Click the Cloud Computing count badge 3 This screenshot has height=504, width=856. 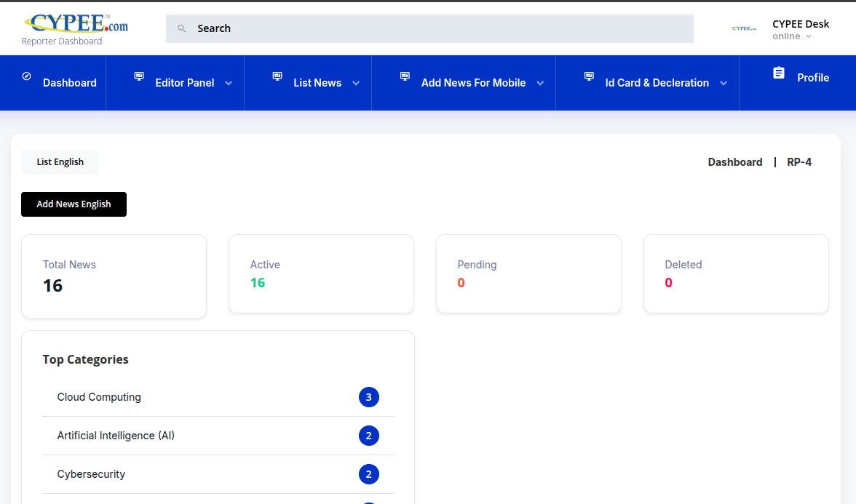click(369, 397)
